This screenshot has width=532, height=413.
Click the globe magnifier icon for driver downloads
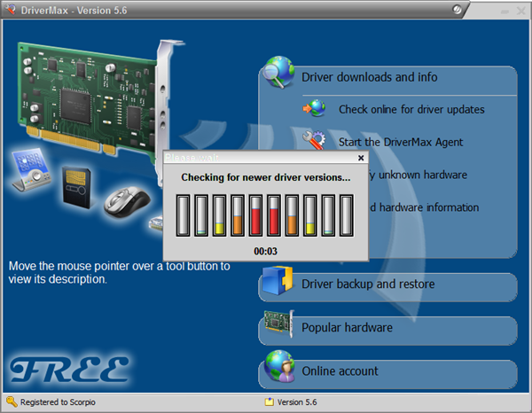279,74
